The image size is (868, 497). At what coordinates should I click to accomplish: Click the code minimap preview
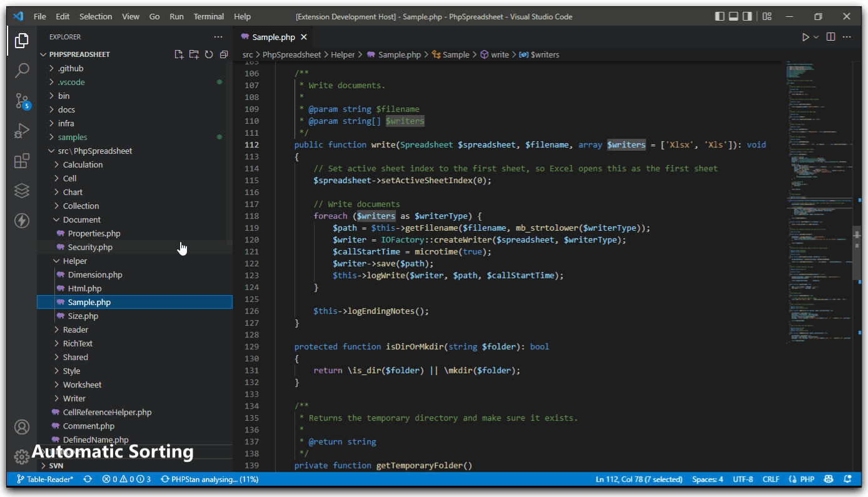click(818, 203)
